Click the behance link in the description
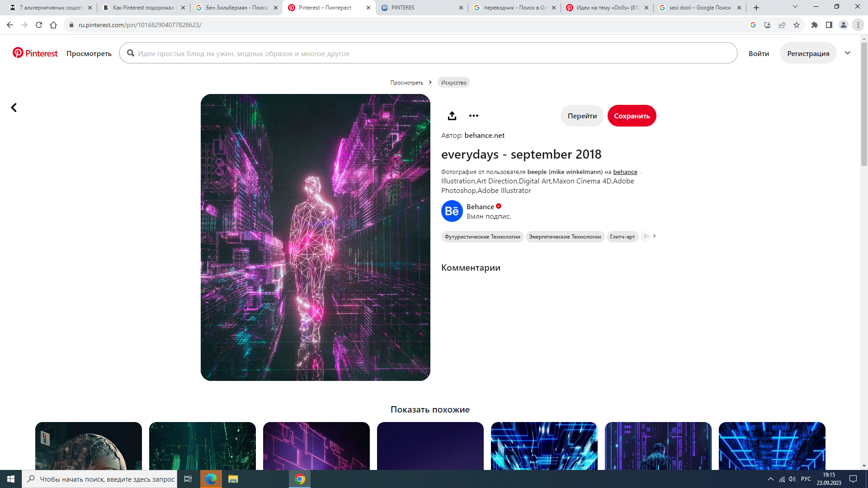This screenshot has width=868, height=488. coord(625,172)
